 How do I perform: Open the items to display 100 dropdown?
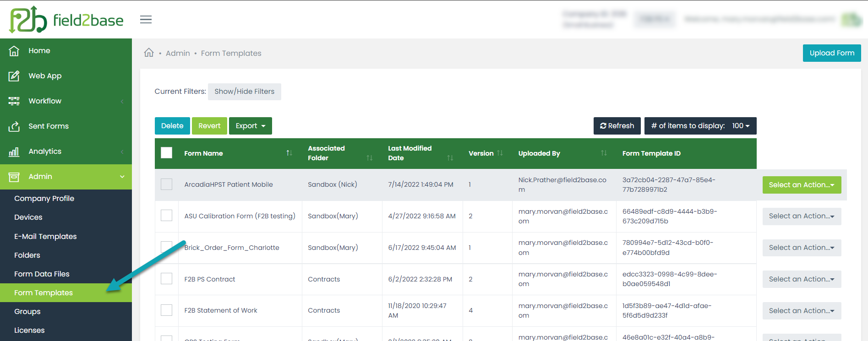coord(700,126)
